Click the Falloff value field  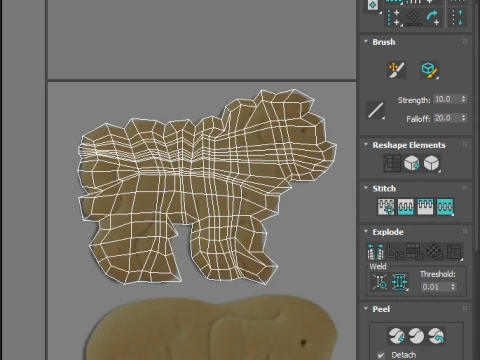coord(447,118)
